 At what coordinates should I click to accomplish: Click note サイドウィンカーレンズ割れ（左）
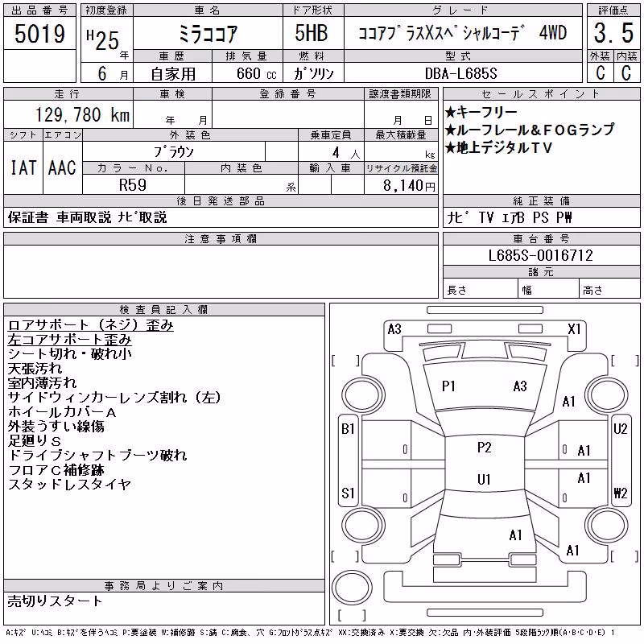pyautogui.click(x=114, y=397)
